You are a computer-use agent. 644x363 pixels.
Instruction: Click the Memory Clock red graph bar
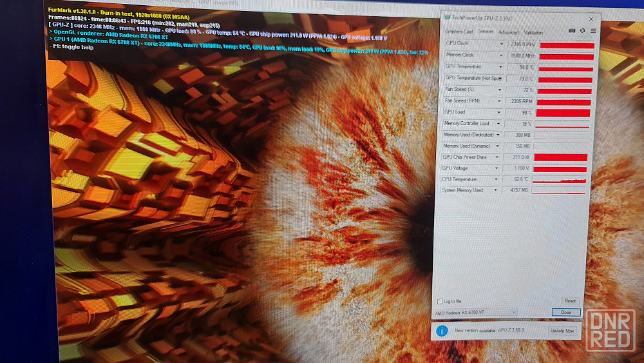(566, 57)
